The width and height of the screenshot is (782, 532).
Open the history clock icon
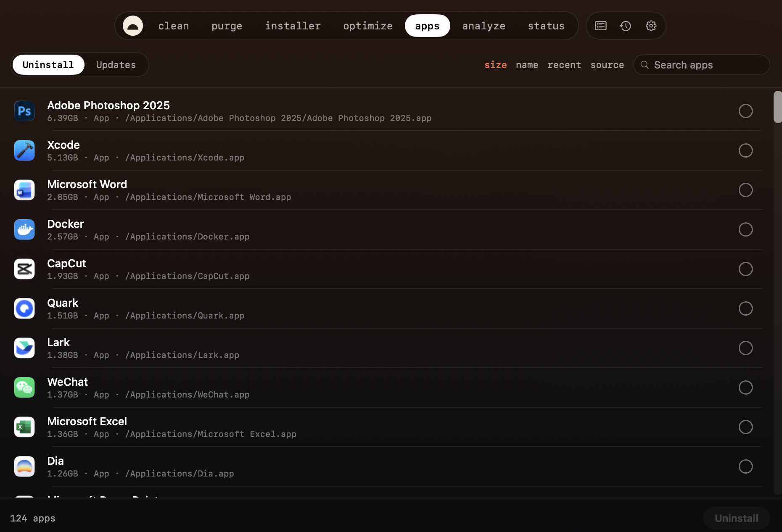click(x=626, y=26)
